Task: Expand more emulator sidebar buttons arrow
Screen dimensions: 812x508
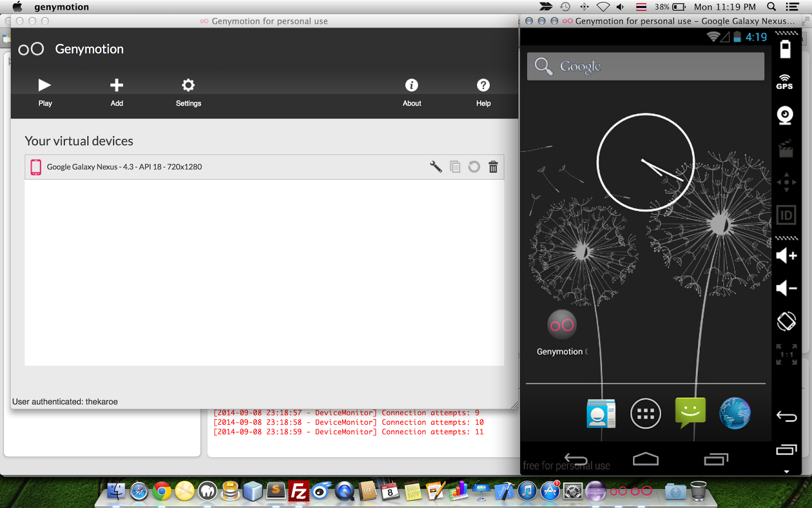Action: [786, 471]
